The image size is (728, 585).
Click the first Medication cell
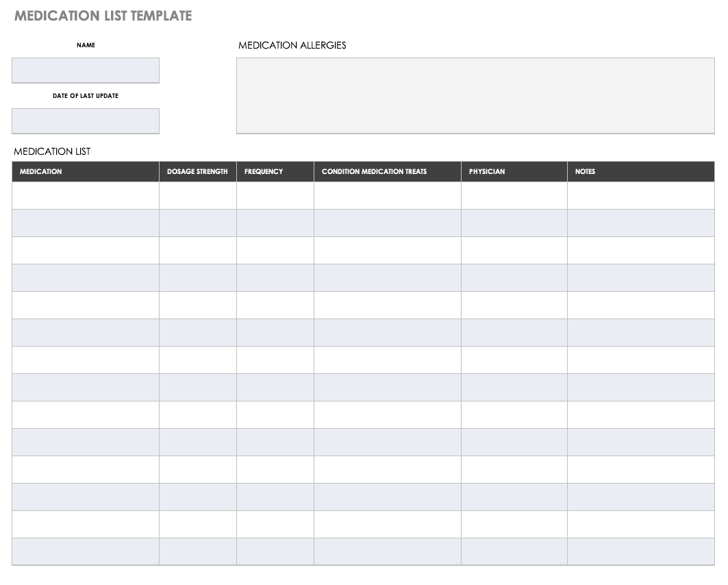[85, 195]
